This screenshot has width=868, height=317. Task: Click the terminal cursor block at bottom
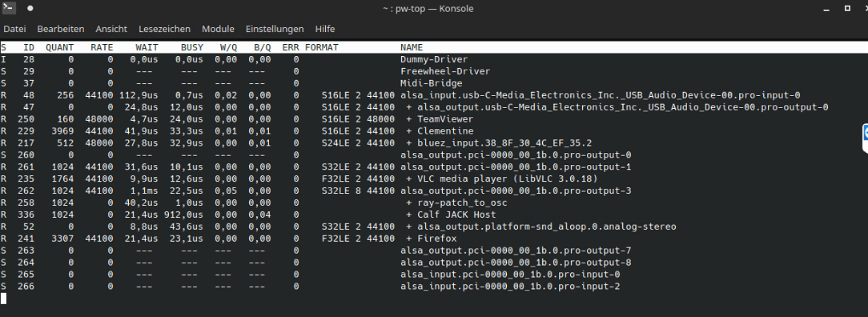pyautogui.click(x=3, y=299)
